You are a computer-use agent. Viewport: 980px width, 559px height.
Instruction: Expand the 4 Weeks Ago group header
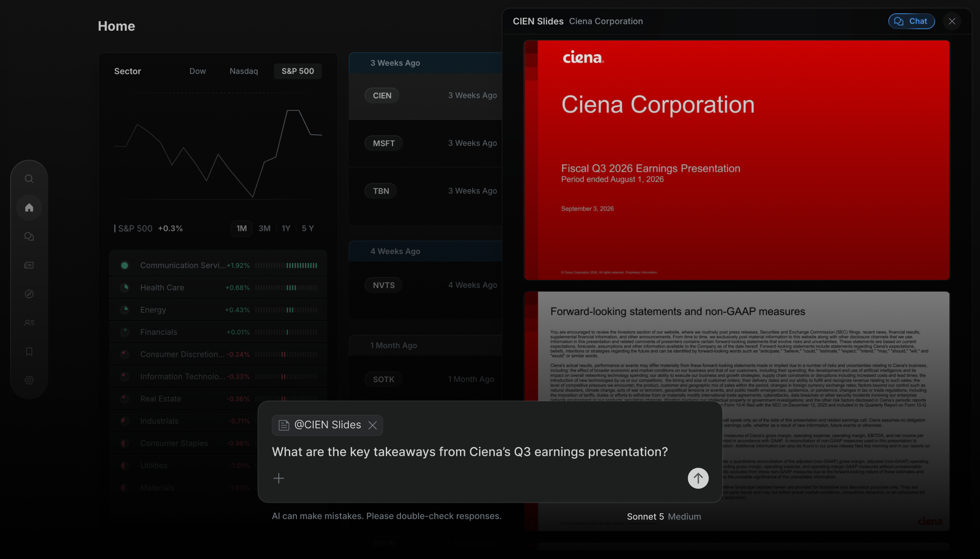[425, 251]
